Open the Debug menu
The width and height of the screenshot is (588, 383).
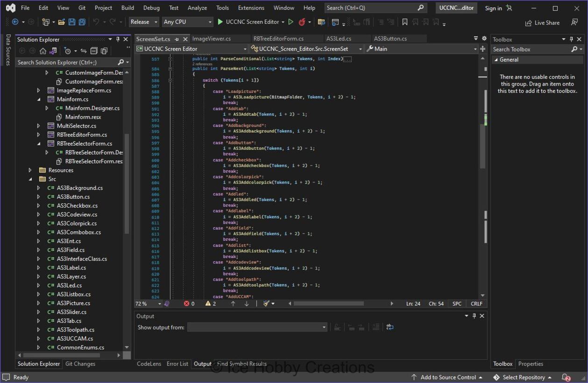[151, 8]
